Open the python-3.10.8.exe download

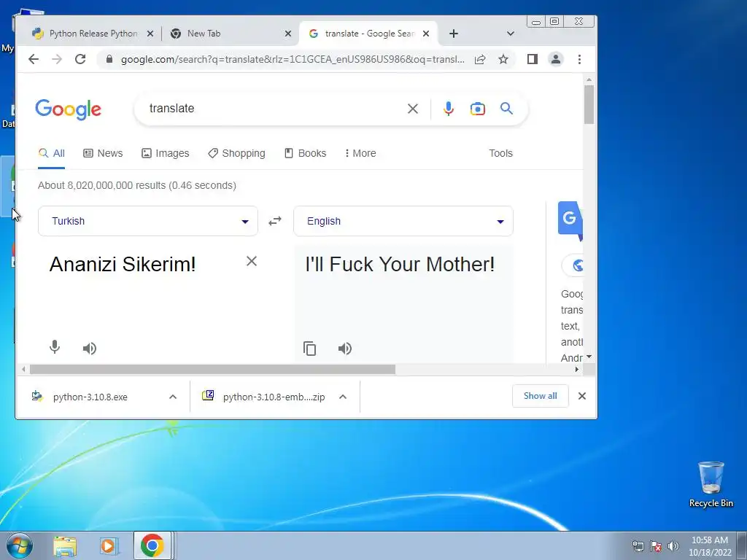coord(90,397)
